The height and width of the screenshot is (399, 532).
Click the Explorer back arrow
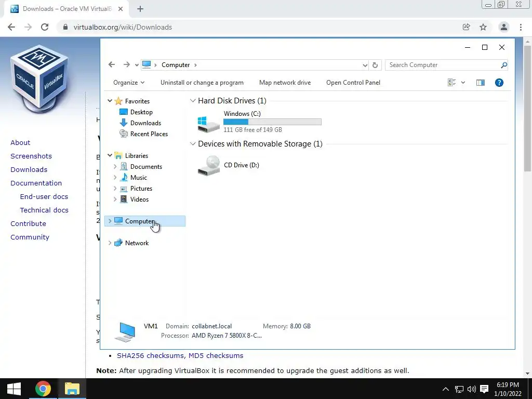pyautogui.click(x=112, y=64)
